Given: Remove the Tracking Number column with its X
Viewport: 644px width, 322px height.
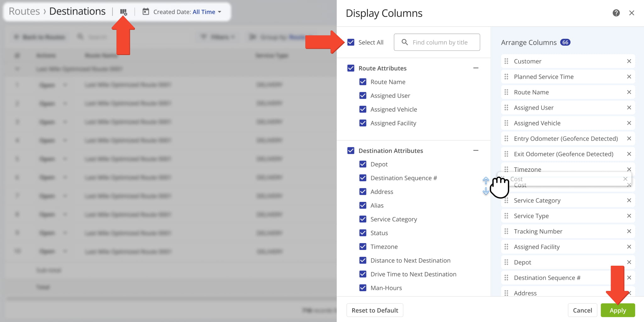Looking at the screenshot, I should pyautogui.click(x=629, y=231).
